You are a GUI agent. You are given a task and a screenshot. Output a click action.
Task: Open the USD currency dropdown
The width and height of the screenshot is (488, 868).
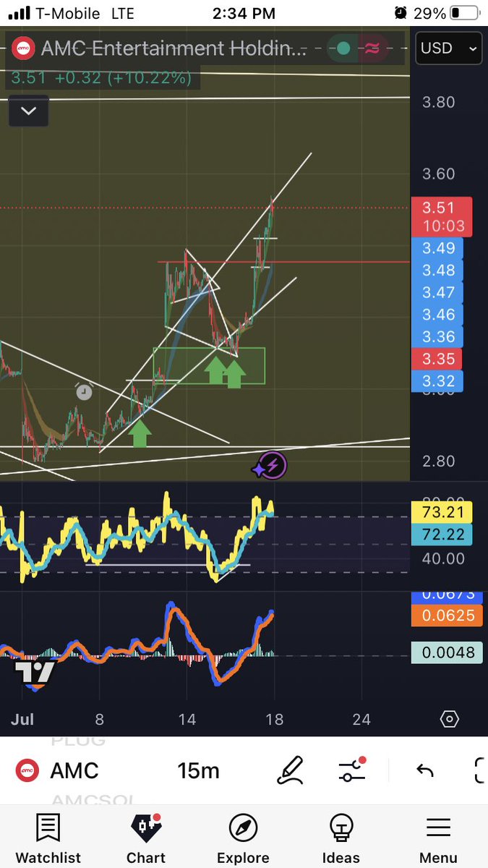pyautogui.click(x=449, y=48)
